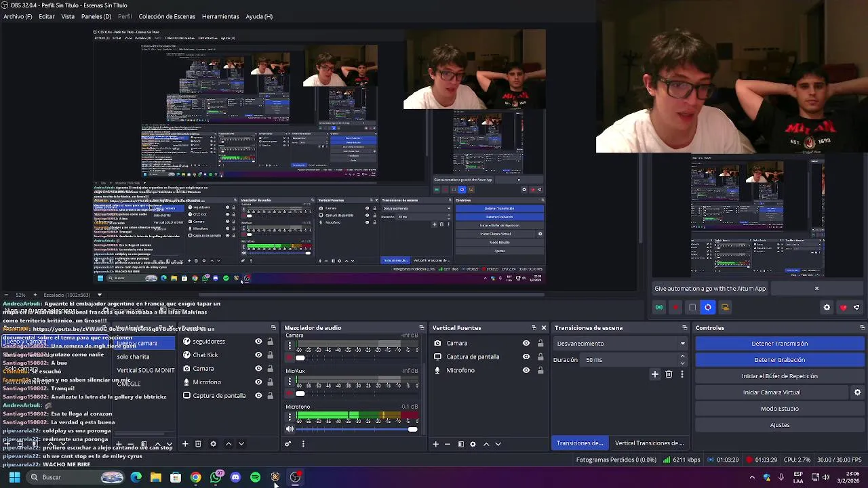Click Detener Transmisión button

(779, 344)
